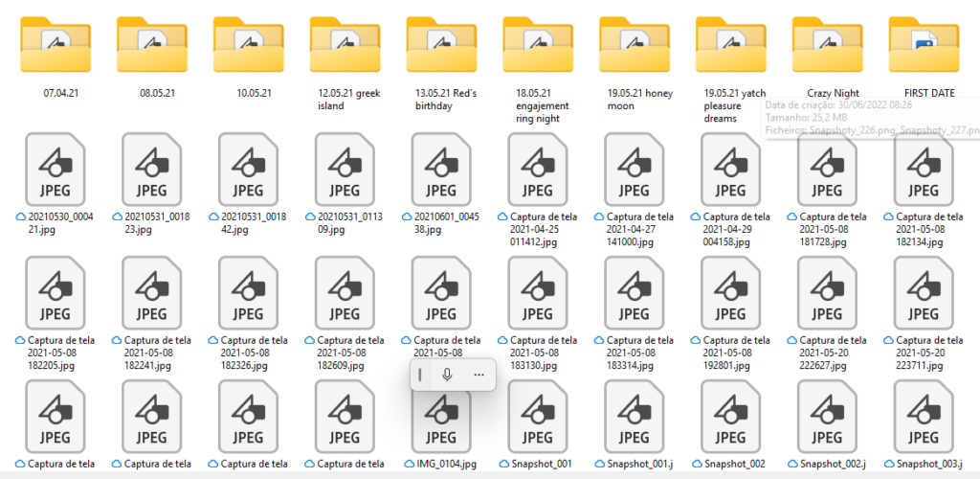Select the Crazy Night folder

829,44
